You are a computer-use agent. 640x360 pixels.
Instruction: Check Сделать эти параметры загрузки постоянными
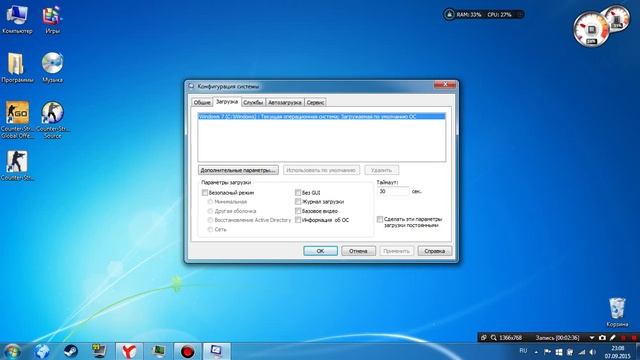380,220
